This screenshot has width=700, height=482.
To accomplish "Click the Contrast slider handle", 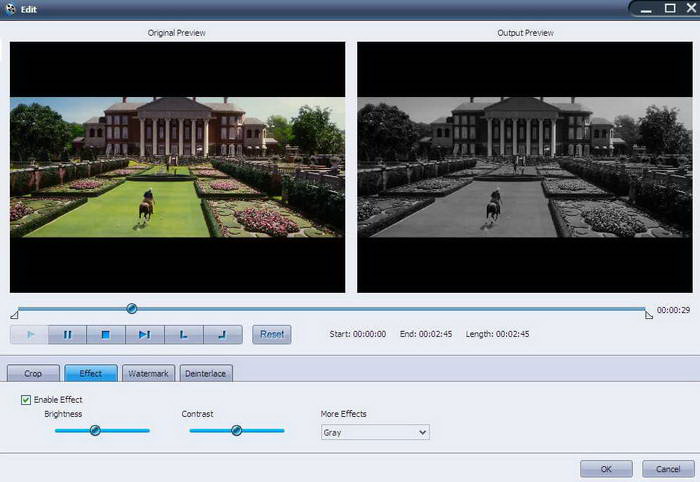I will 237,430.
